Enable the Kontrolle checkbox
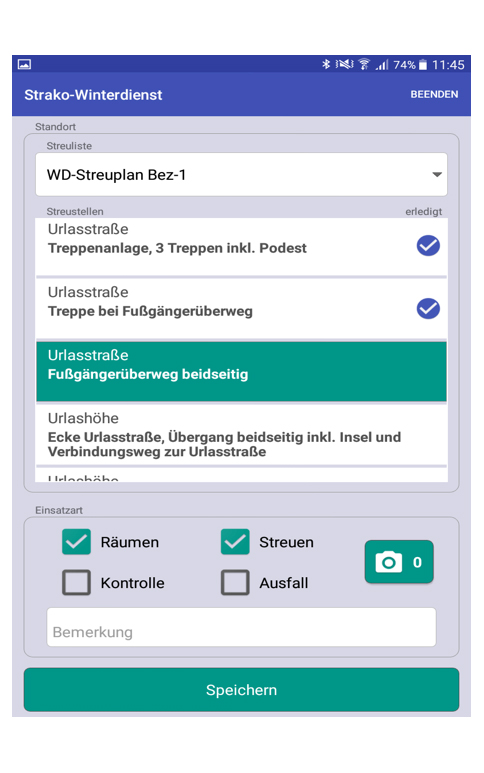Screen dimensions: 484x773 (76, 582)
